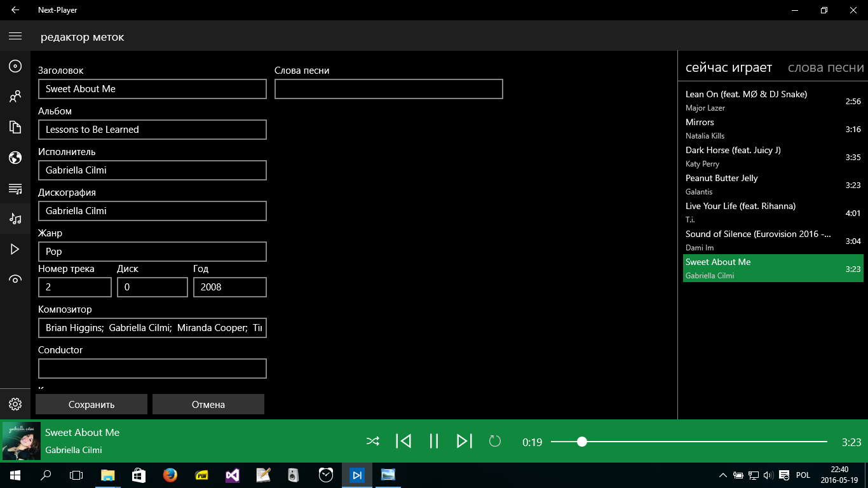868x488 pixels.
Task: Open the playlists icon in sidebar
Action: pos(15,188)
